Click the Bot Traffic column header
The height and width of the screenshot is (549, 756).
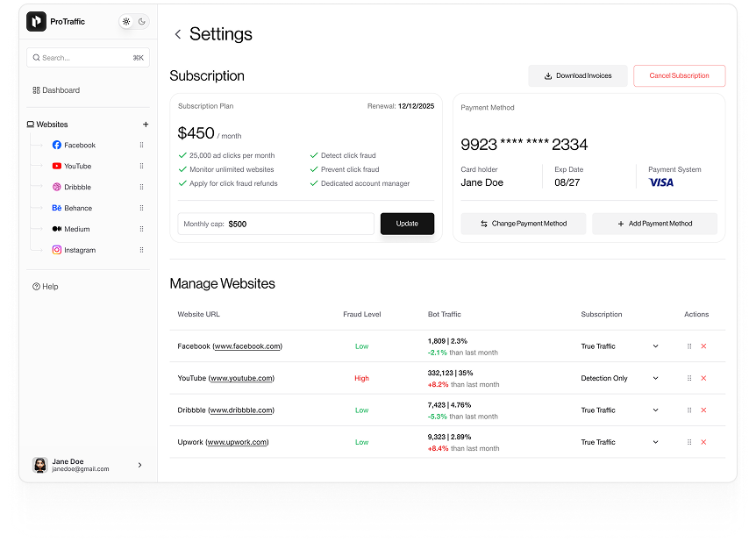point(445,314)
